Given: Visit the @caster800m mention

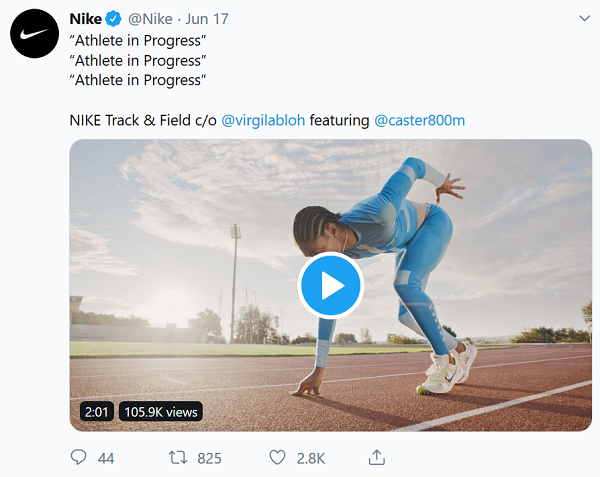Looking at the screenshot, I should (419, 120).
